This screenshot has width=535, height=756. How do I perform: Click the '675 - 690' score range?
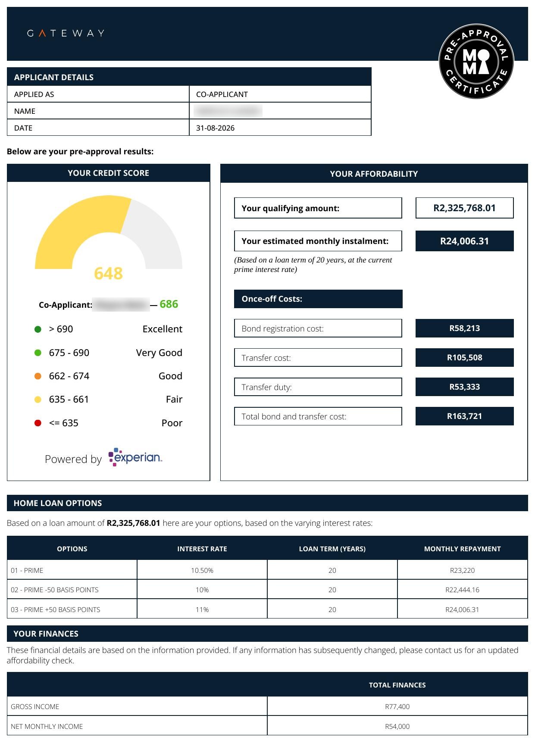(69, 353)
